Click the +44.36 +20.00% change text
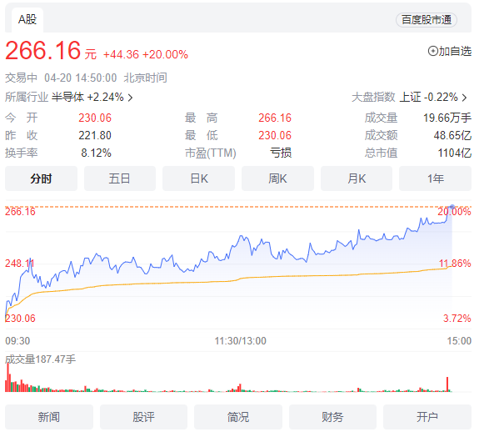Screen dimensions: 504x437 146,54
